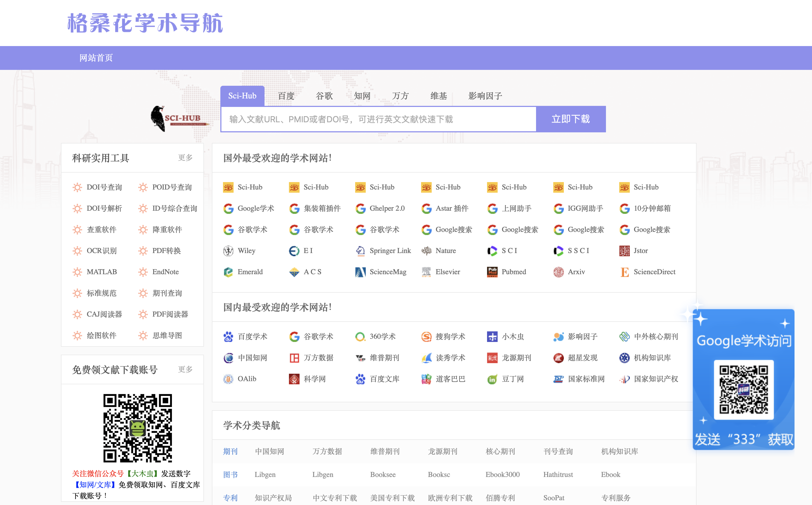Select the Sci-Hub search tab
The width and height of the screenshot is (812, 505).
click(x=242, y=96)
